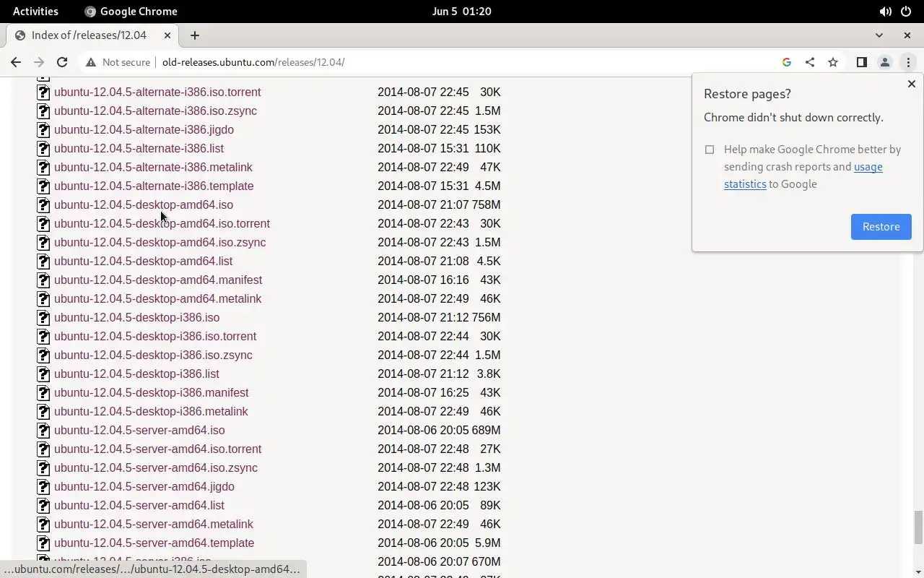
Task: Click file icon beside ubuntu-12.04.5-desktop-amd64.list
Action: click(x=43, y=262)
